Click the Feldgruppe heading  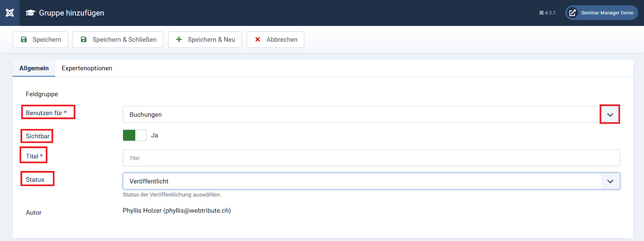[42, 94]
